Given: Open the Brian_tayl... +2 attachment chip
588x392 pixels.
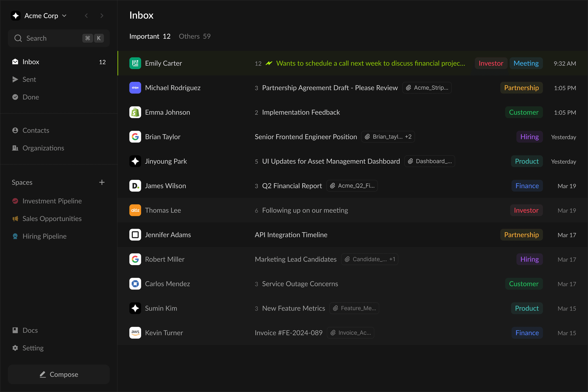Looking at the screenshot, I should [388, 137].
